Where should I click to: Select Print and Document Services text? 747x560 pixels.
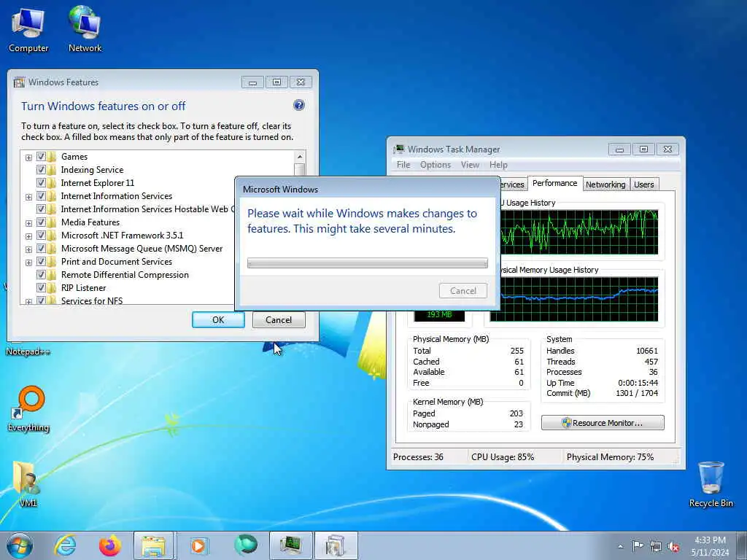[x=117, y=262]
